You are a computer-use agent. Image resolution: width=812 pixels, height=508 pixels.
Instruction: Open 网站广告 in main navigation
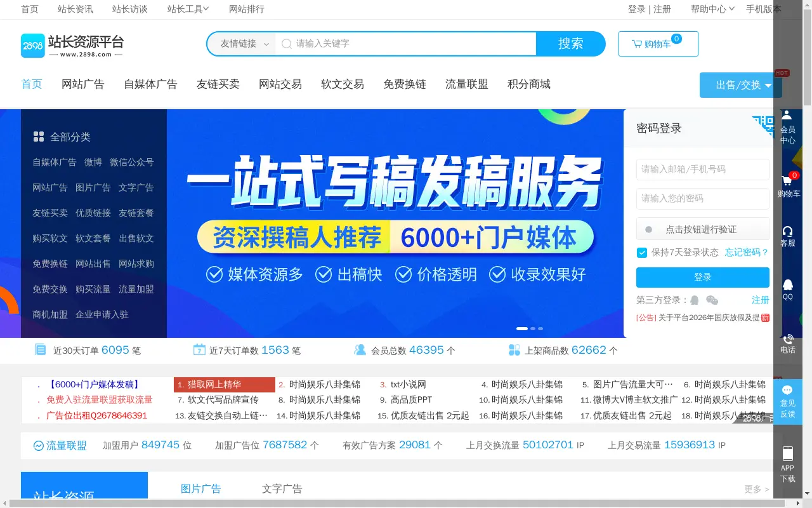click(83, 84)
